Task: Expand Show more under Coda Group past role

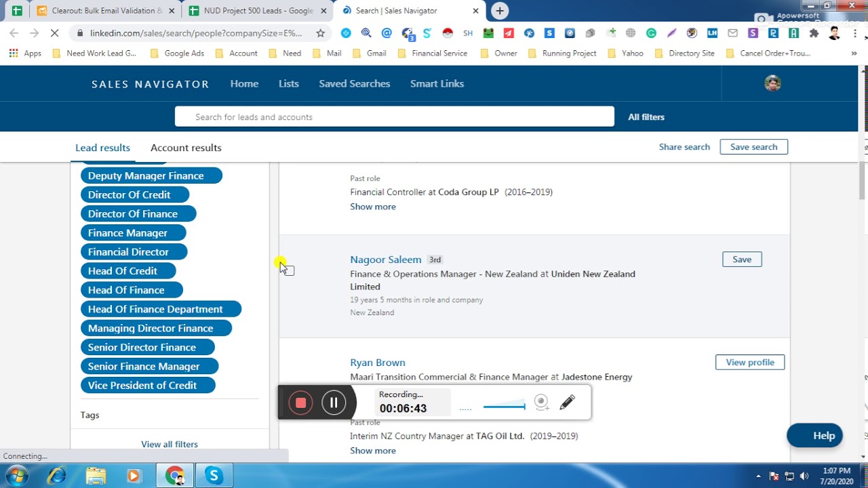Action: click(x=373, y=207)
